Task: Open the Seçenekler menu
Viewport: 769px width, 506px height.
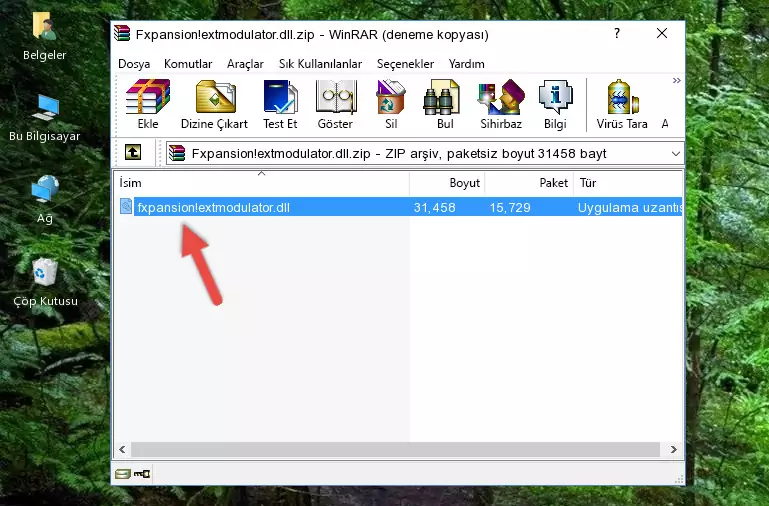Action: 405,64
